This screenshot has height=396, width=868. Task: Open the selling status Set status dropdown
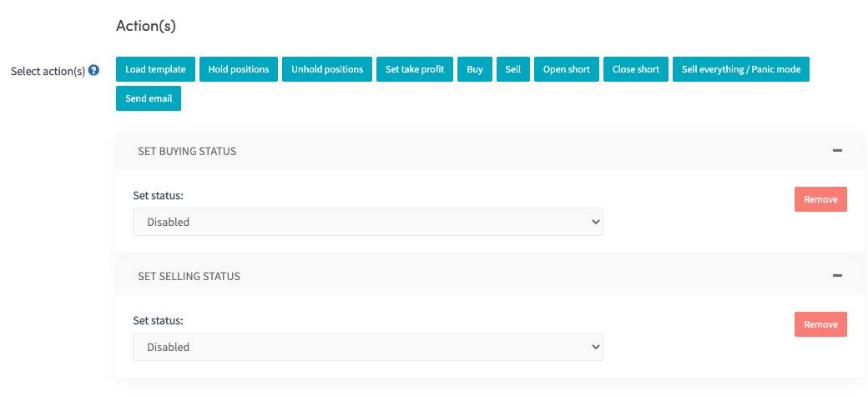coord(368,347)
